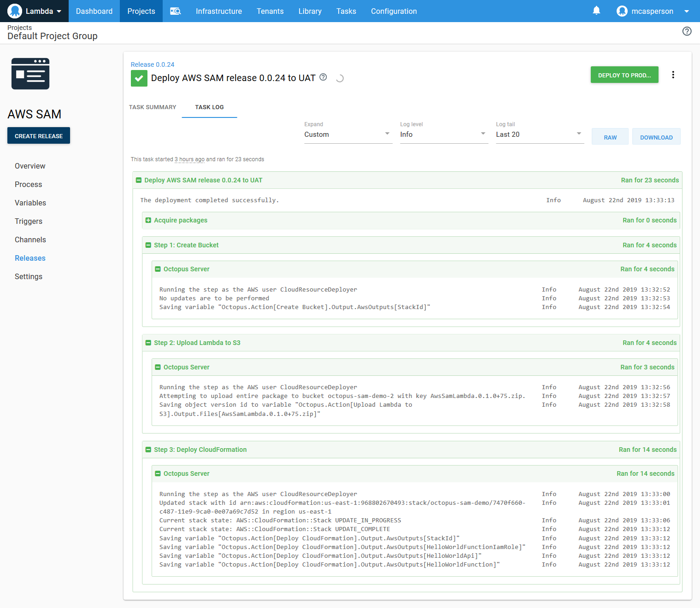Open the Log tail dropdown

tap(540, 134)
